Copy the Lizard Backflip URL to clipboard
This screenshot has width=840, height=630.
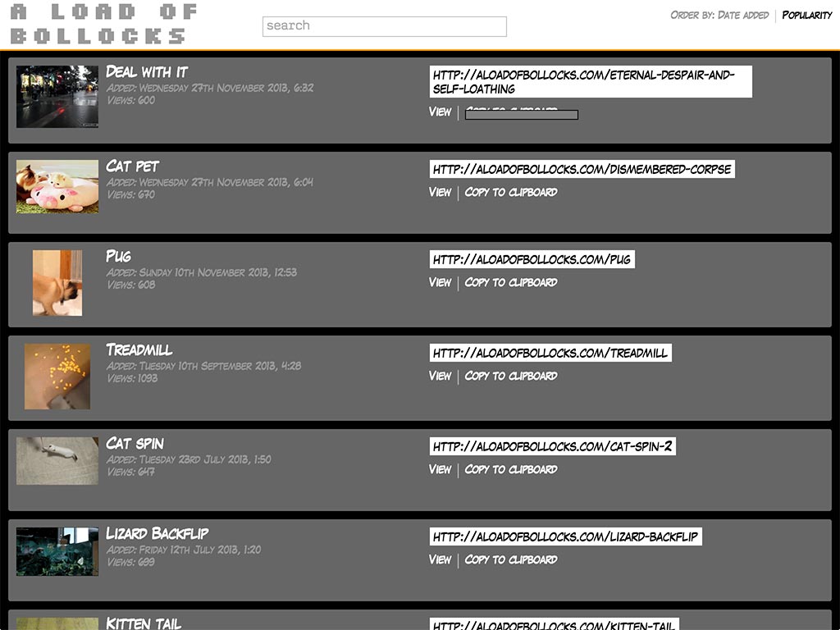point(511,559)
